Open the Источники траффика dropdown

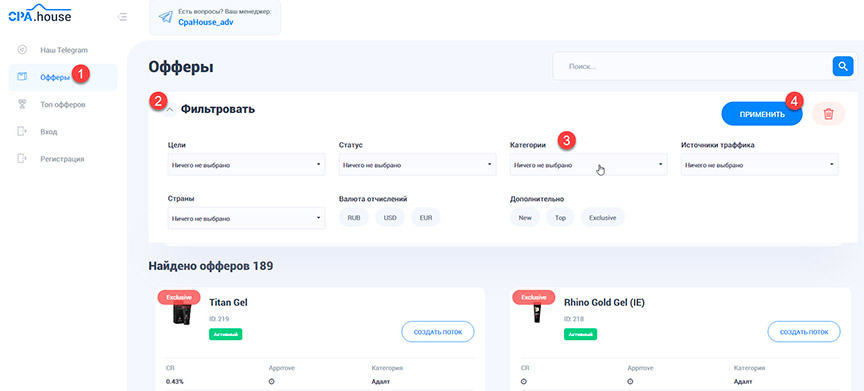pos(760,165)
